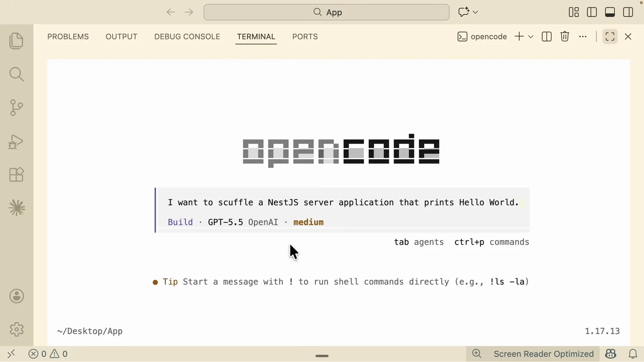Switch to the OUTPUT tab
Screen dimensions: 644x362
(x=122, y=37)
